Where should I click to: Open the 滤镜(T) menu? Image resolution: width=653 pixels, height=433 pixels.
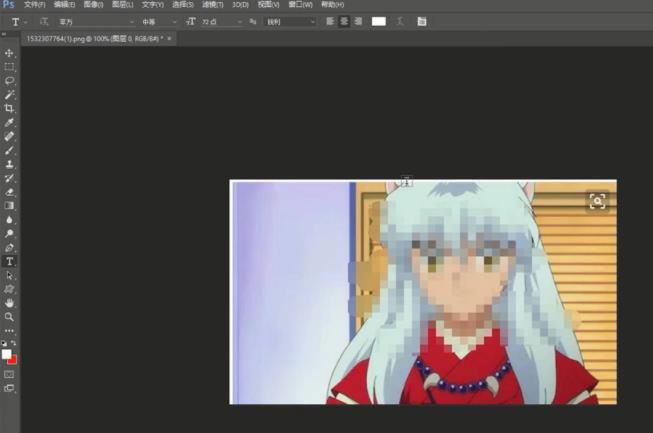212,5
